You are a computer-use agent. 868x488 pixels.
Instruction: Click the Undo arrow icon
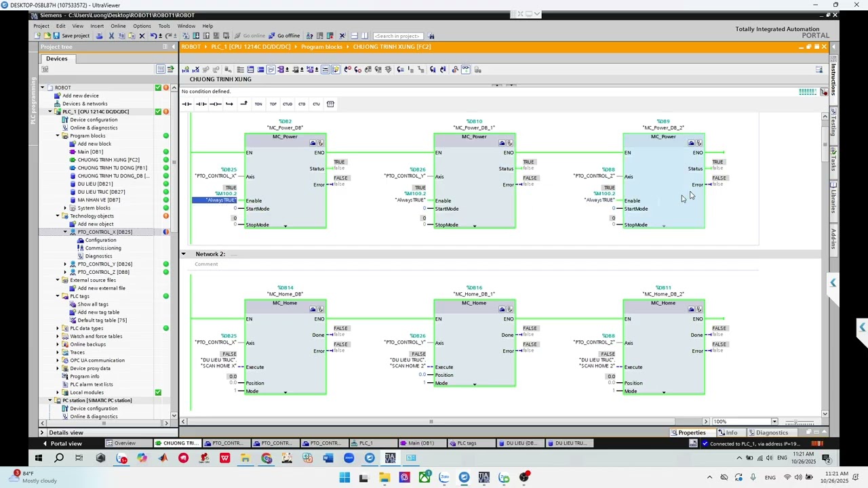154,36
